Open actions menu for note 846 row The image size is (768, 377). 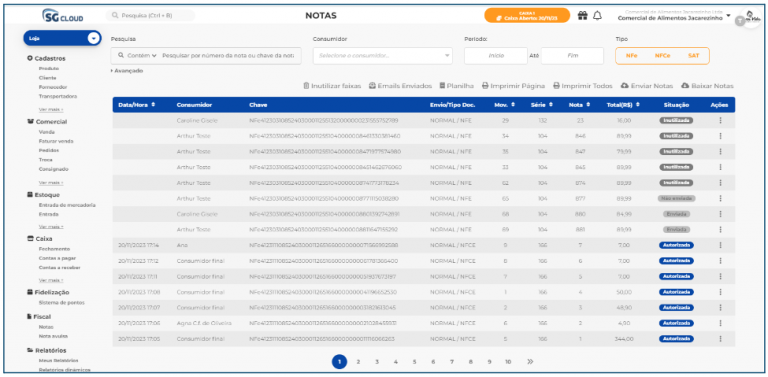720,136
